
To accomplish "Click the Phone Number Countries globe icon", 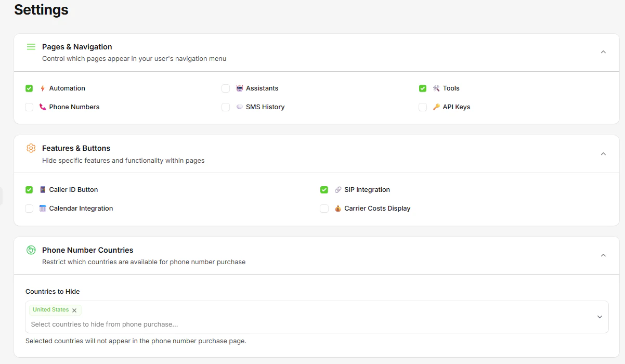I will (31, 250).
